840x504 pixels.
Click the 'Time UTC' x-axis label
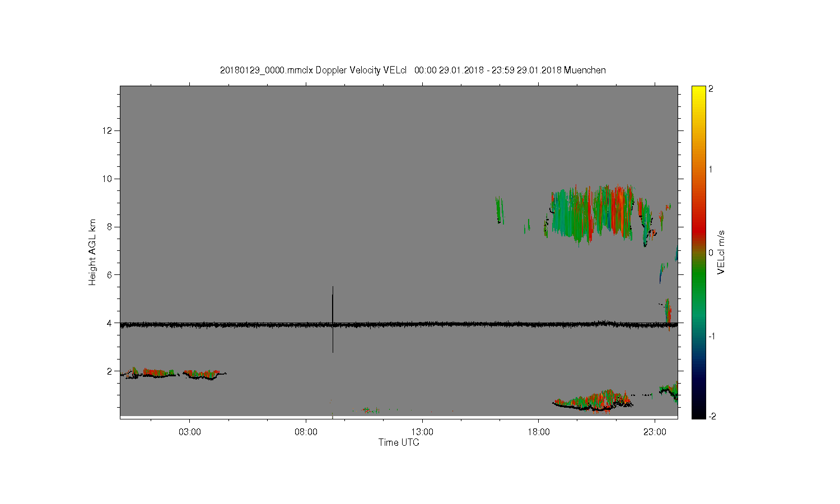pos(399,442)
